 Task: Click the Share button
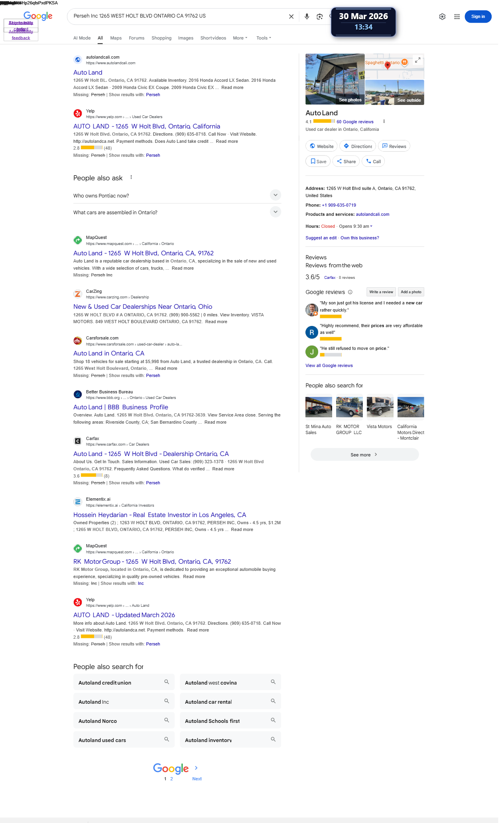[x=346, y=161]
